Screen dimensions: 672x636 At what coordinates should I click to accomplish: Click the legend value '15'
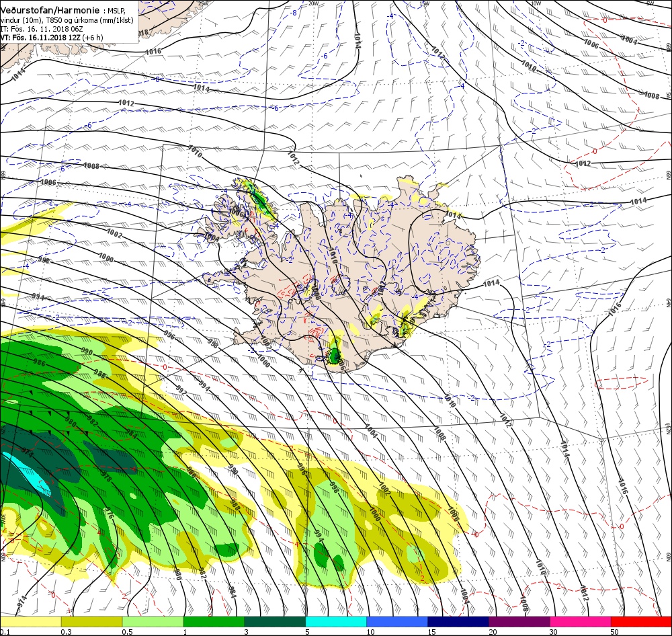pos(431,632)
